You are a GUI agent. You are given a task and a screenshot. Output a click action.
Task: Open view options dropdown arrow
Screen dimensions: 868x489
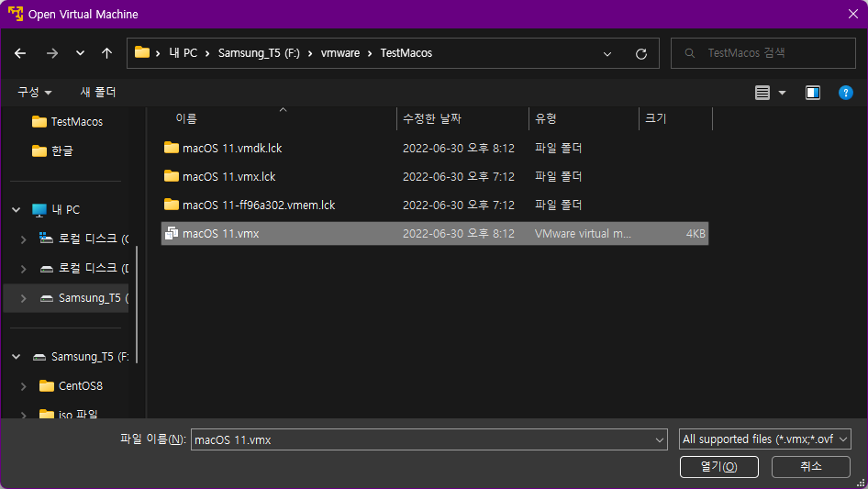pos(782,93)
